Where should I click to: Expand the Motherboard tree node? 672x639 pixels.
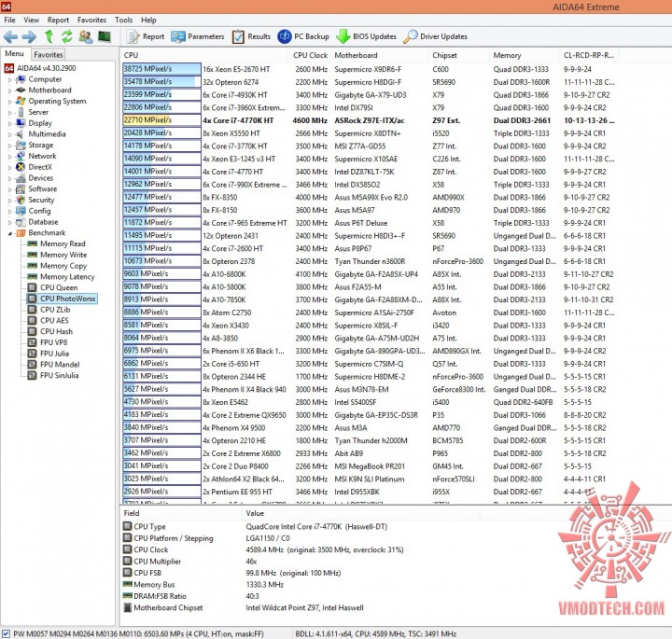click(10, 90)
